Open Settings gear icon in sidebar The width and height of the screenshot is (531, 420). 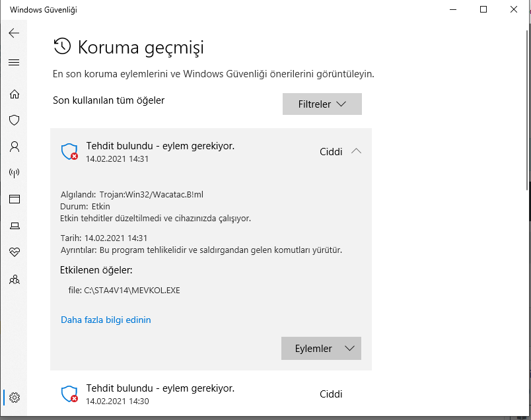[15, 398]
